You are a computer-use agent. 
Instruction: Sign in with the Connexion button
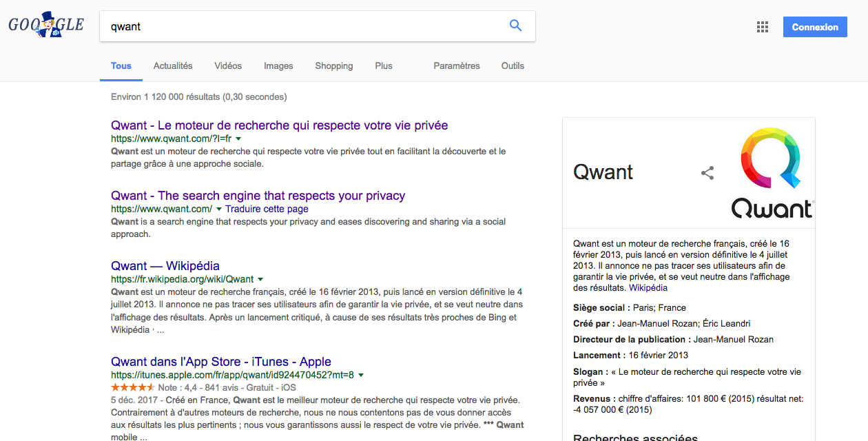(815, 27)
